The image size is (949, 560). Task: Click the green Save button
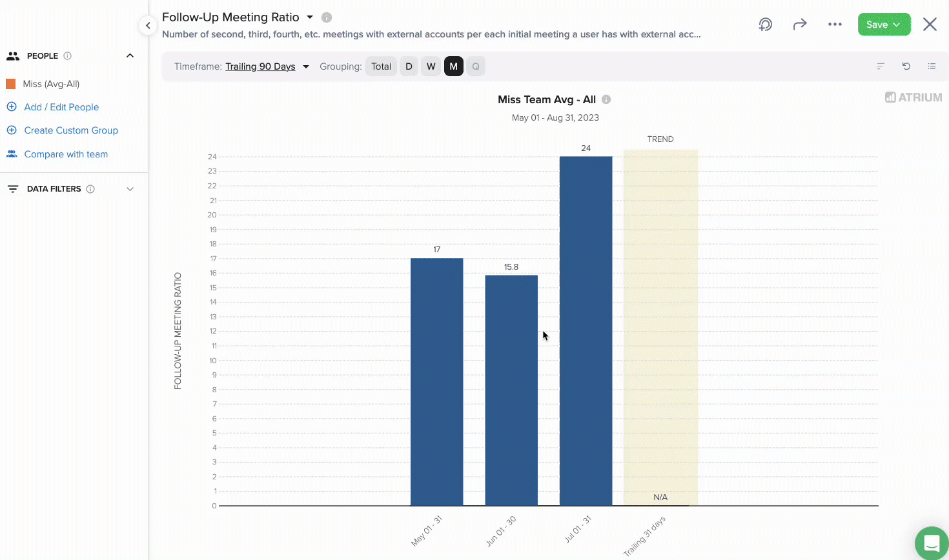884,25
